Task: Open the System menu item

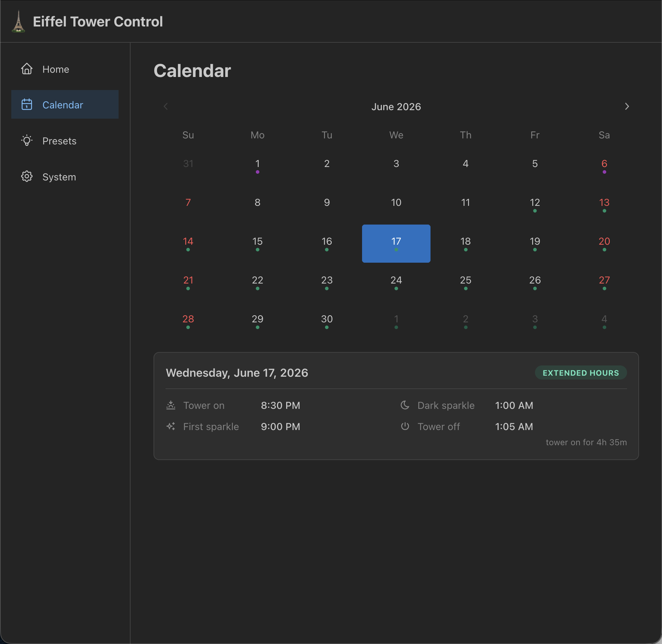Action: pyautogui.click(x=65, y=177)
